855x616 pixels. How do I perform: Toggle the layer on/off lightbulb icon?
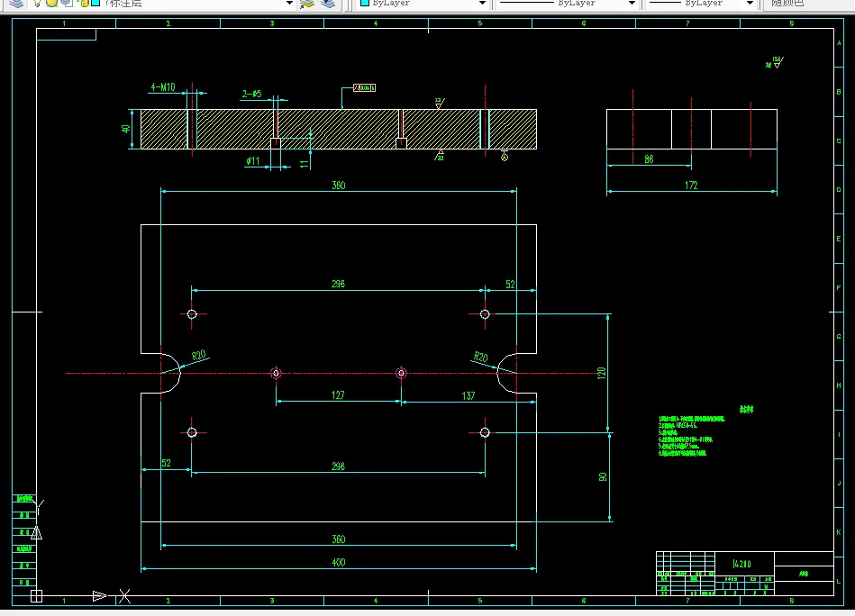[37, 3]
